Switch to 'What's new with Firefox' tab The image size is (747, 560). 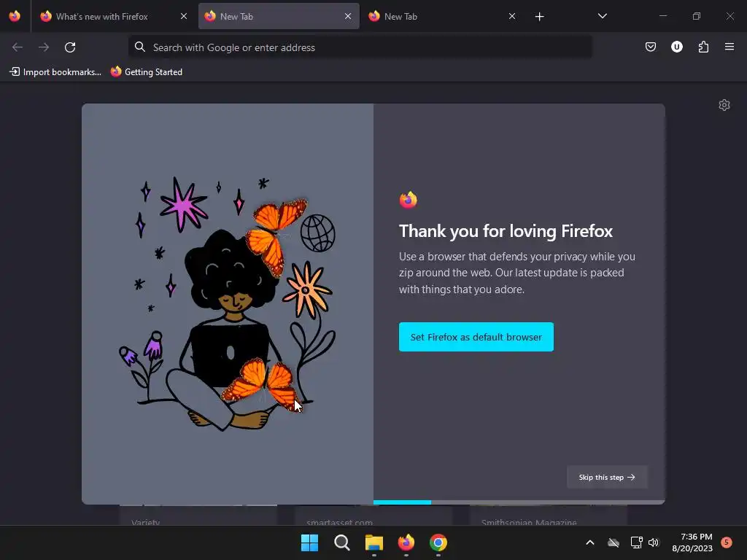point(114,16)
